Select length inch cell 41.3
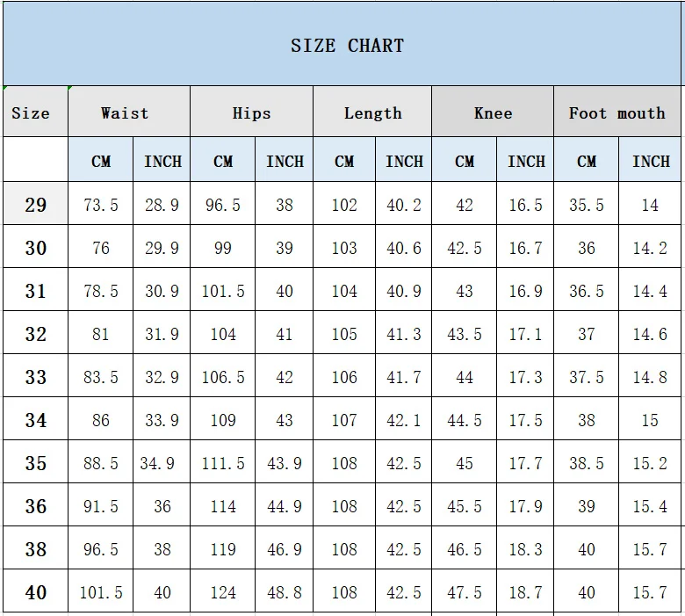The image size is (685, 616). 404,334
